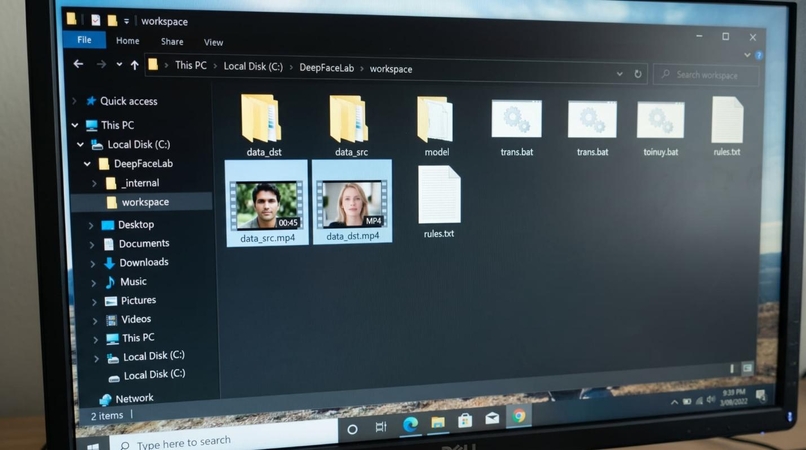This screenshot has width=806, height=450.
Task: Open the File tab
Action: click(84, 40)
